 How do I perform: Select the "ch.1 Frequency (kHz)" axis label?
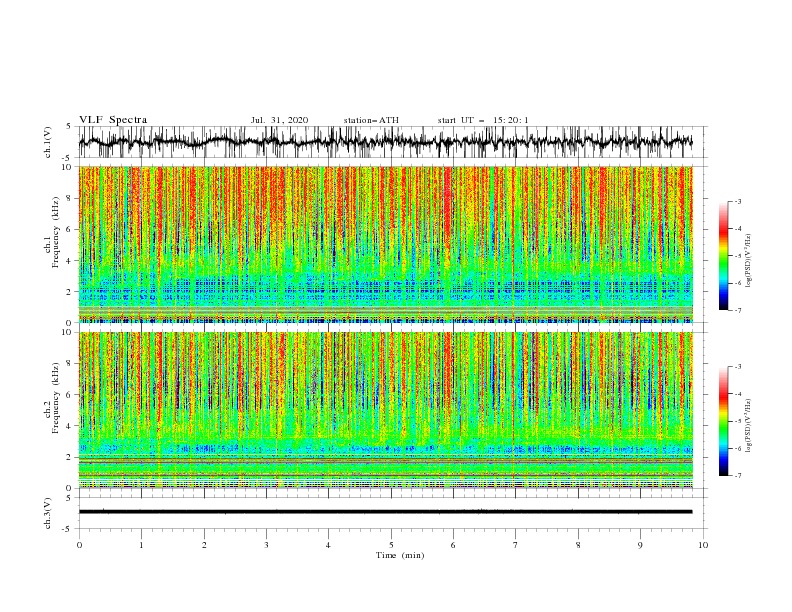[52, 232]
